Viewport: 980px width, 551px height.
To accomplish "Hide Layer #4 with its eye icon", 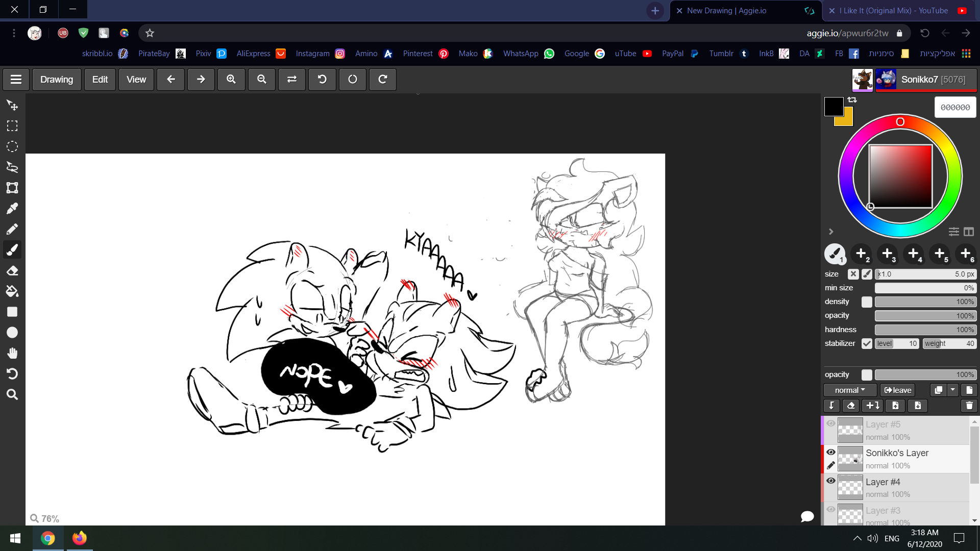I will (x=831, y=481).
